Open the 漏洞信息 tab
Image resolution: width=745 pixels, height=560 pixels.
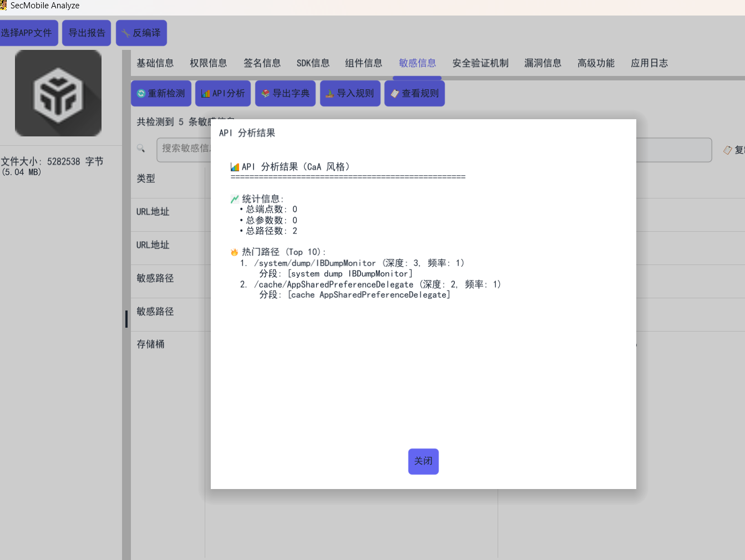543,63
